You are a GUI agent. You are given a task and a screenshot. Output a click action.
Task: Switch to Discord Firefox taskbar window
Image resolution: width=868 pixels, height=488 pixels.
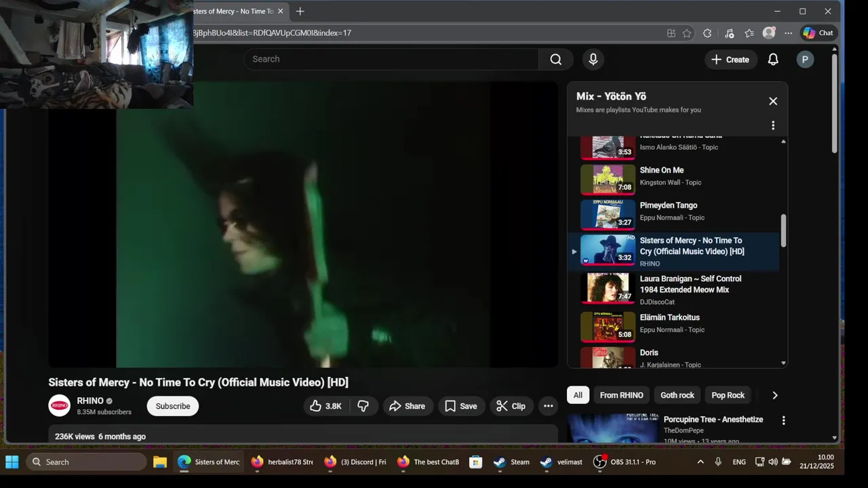click(x=355, y=462)
